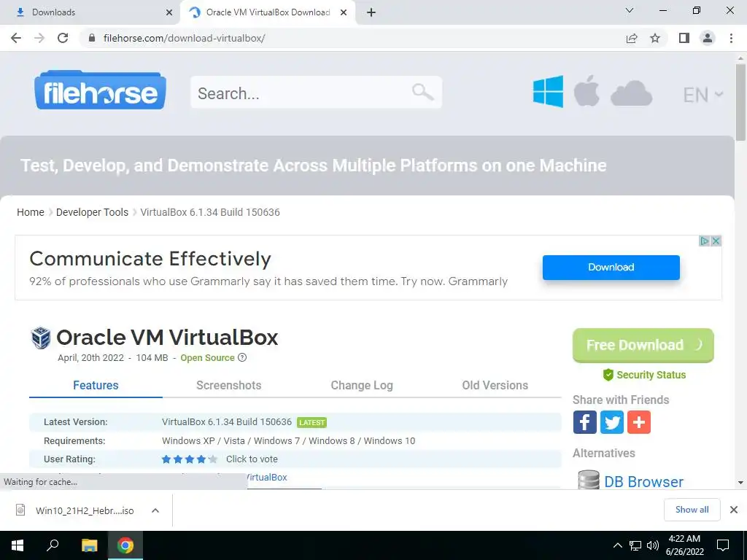The width and height of the screenshot is (747, 560).
Task: Select the Apple Mac platform icon
Action: coord(587,90)
